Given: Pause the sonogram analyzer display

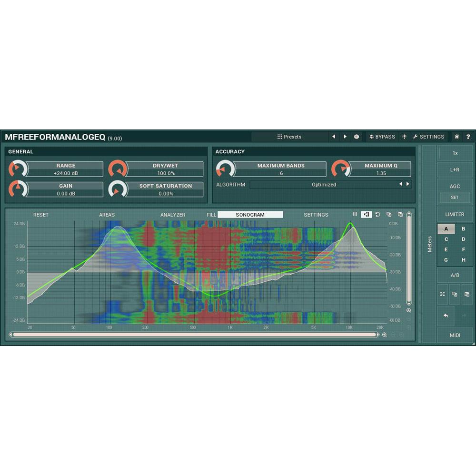Looking at the screenshot, I should 355,215.
